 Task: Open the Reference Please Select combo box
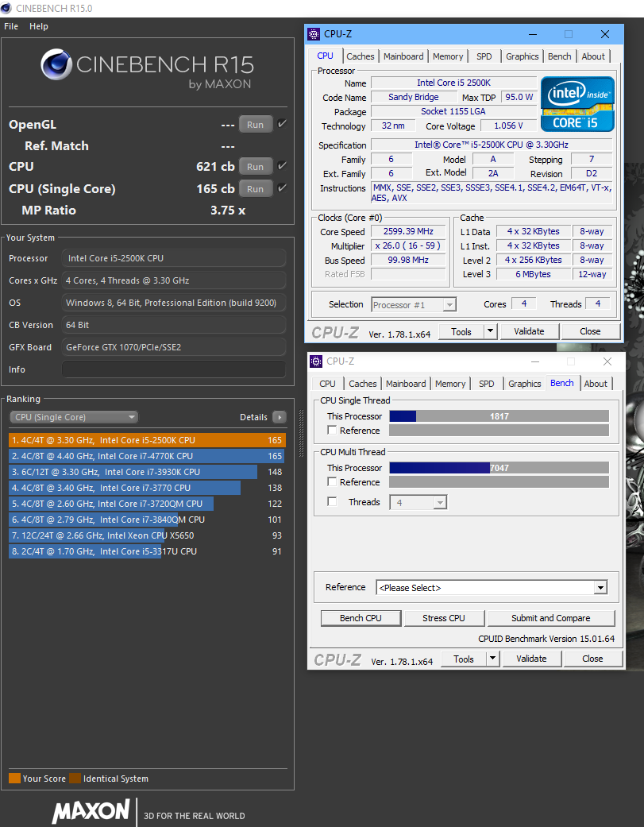pyautogui.click(x=492, y=588)
